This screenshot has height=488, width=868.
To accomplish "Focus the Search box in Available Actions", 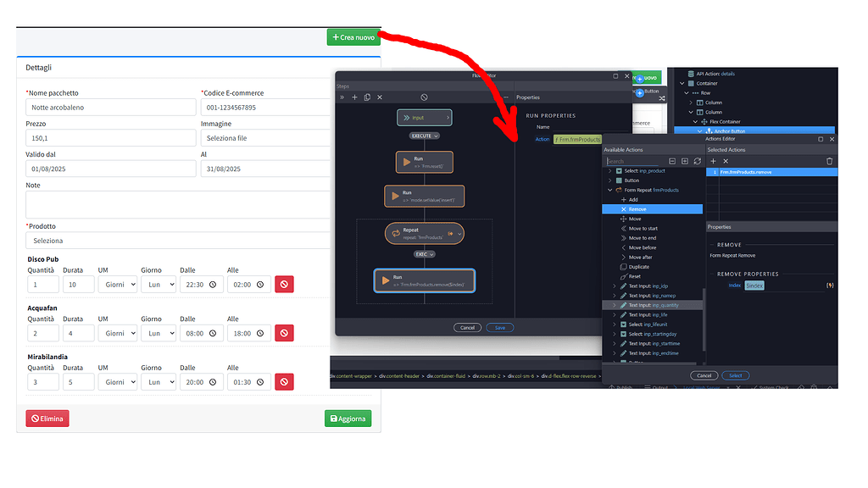I will click(634, 161).
